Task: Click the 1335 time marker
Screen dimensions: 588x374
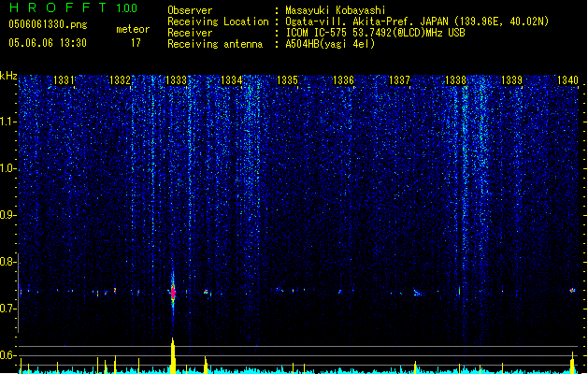Action: 287,80
